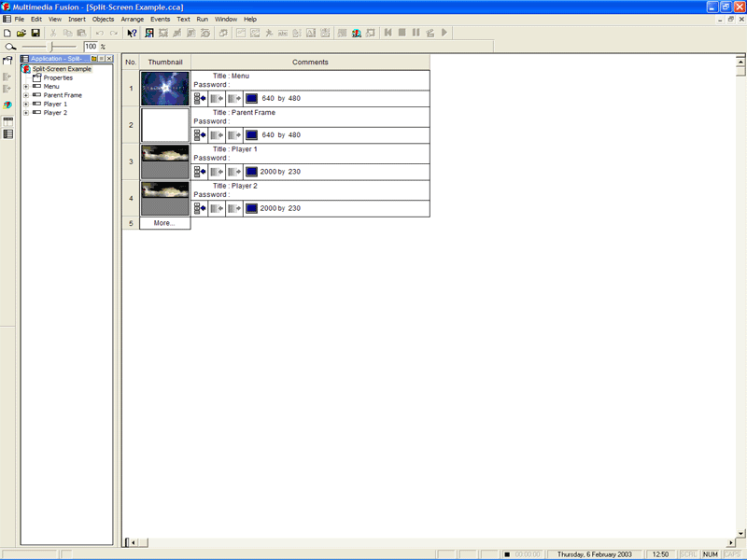Click the zoom percentage input field
The height and width of the screenshot is (560, 747).
coord(91,46)
